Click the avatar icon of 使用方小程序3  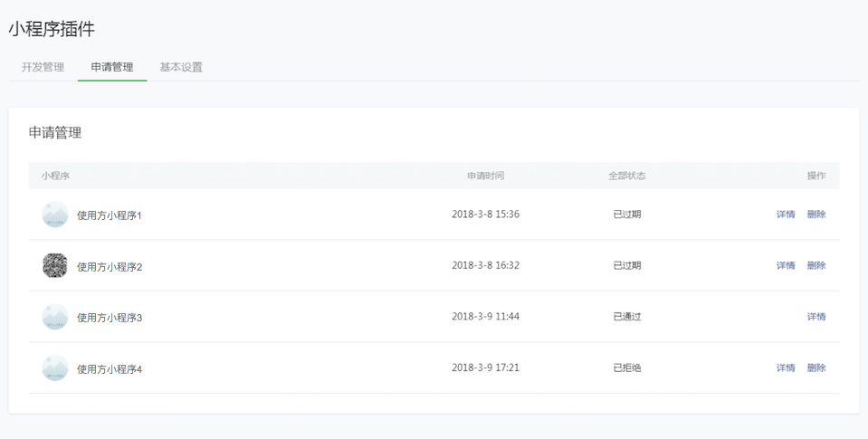pos(55,317)
